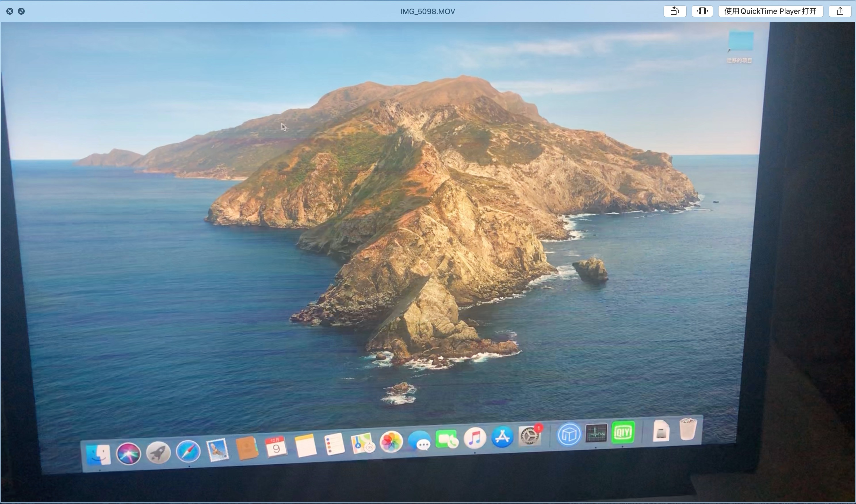Open the share menu

(840, 11)
